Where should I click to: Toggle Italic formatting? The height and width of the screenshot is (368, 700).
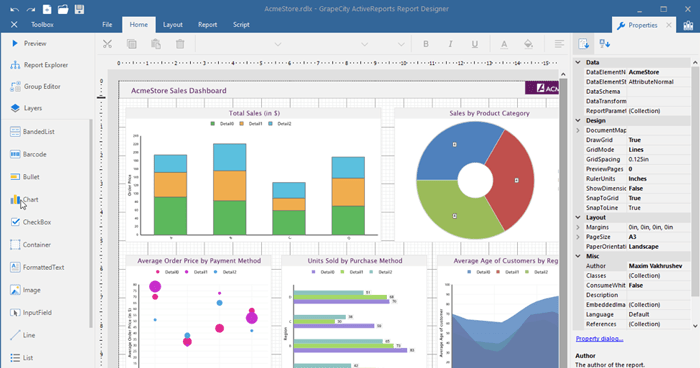point(450,44)
